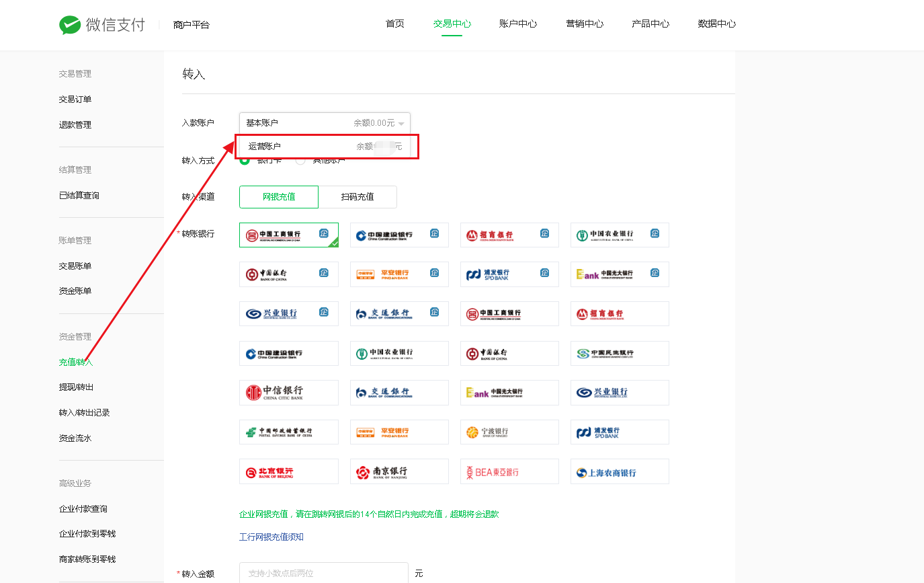
Task: Select SPD Bank tile without enterprise badge
Action: (620, 432)
